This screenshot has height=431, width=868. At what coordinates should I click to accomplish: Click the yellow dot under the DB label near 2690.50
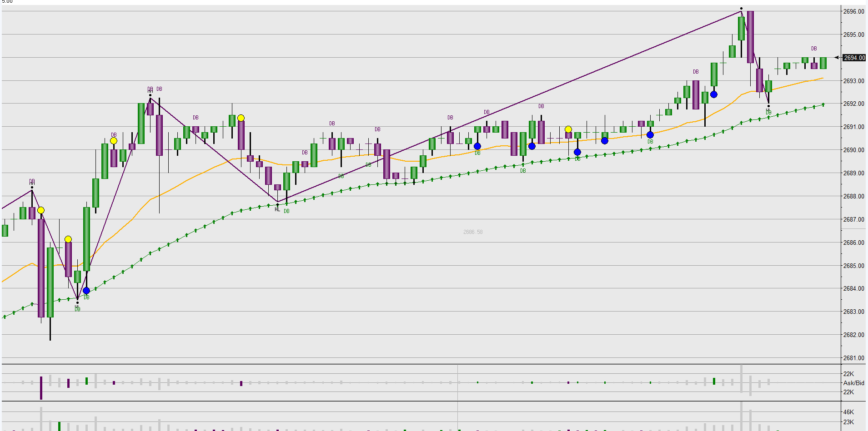[x=114, y=141]
